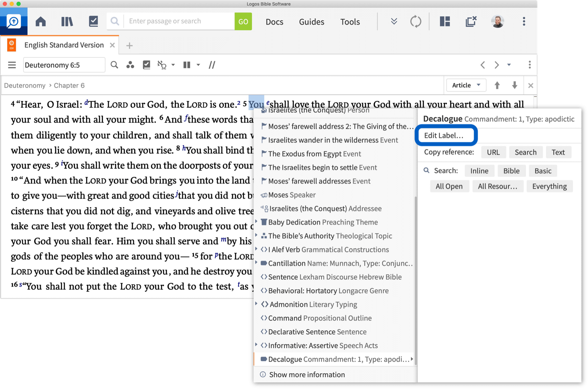Open the Guides menu

(311, 21)
